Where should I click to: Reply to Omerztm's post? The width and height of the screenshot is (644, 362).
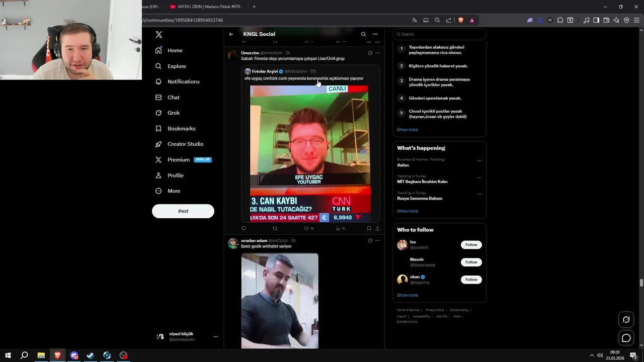click(x=244, y=228)
